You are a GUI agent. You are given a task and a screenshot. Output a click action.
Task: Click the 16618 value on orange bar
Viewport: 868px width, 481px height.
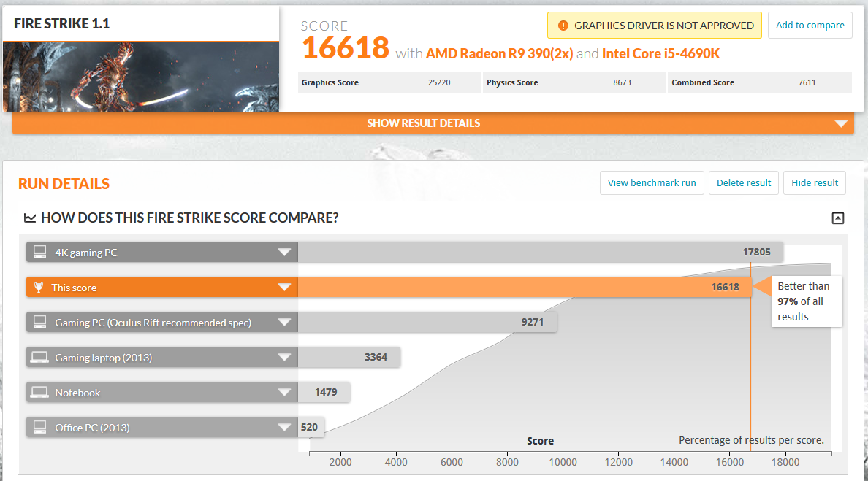[726, 287]
